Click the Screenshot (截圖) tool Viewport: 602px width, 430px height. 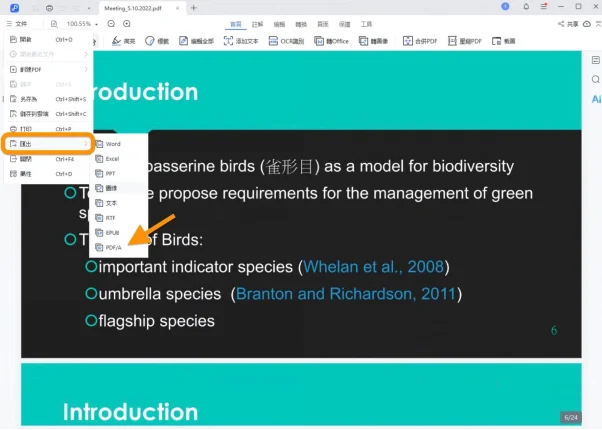[x=503, y=41]
